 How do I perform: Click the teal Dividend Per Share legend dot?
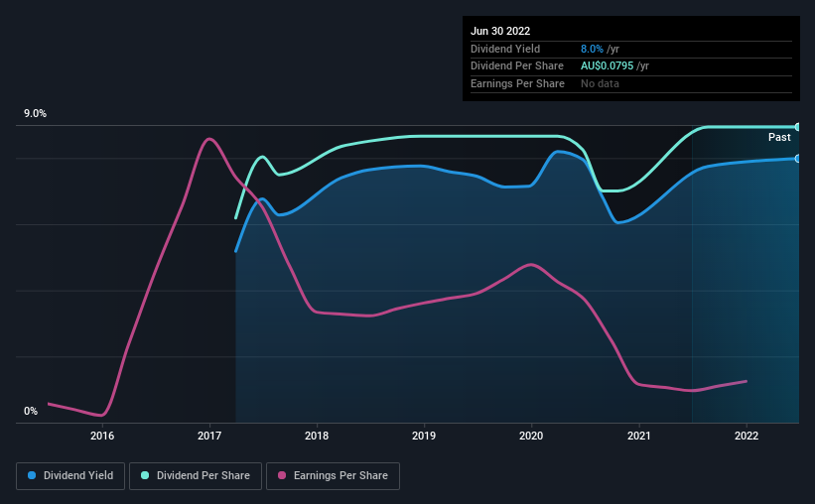pos(145,475)
